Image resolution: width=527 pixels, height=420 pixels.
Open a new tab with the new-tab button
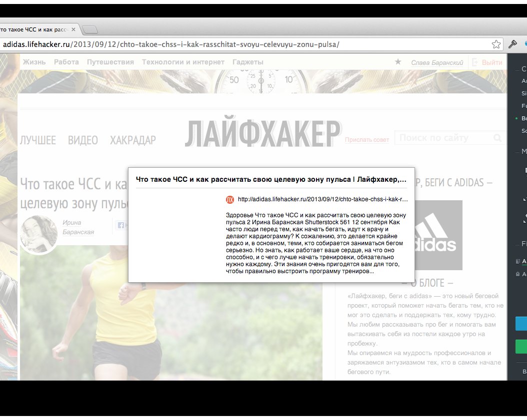(89, 30)
